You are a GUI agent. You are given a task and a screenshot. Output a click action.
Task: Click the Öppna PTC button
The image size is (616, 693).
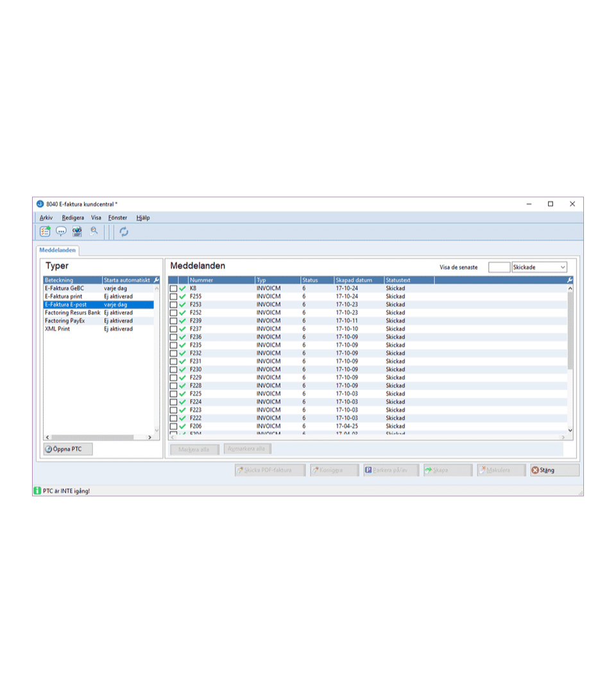click(x=68, y=449)
